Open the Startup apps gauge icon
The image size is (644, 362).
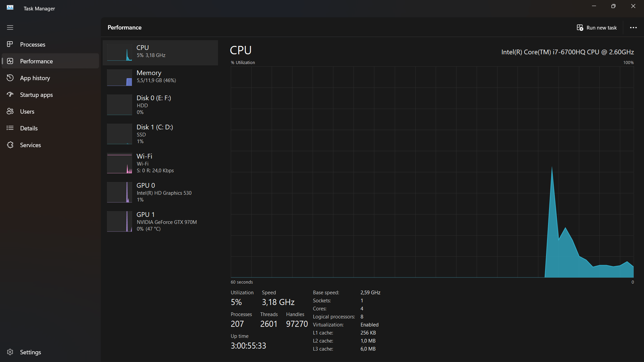[x=10, y=95]
